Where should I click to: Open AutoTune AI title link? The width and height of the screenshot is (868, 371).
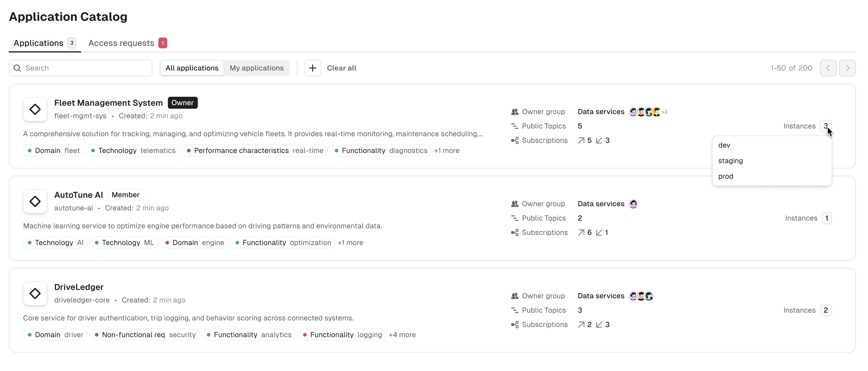coord(79,195)
